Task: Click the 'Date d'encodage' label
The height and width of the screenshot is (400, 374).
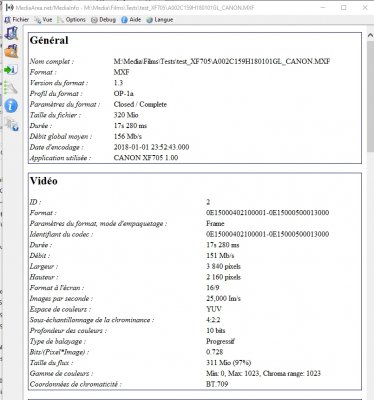Action: click(x=56, y=147)
